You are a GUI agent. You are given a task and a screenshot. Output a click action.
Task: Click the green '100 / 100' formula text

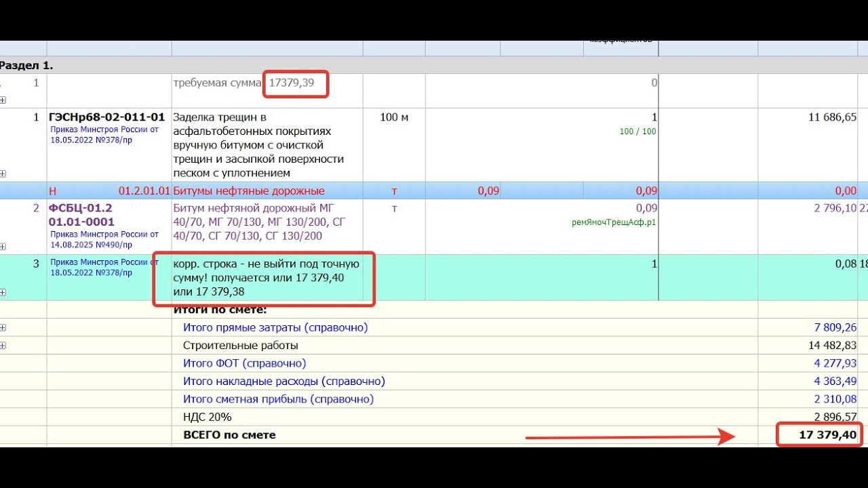pos(638,131)
